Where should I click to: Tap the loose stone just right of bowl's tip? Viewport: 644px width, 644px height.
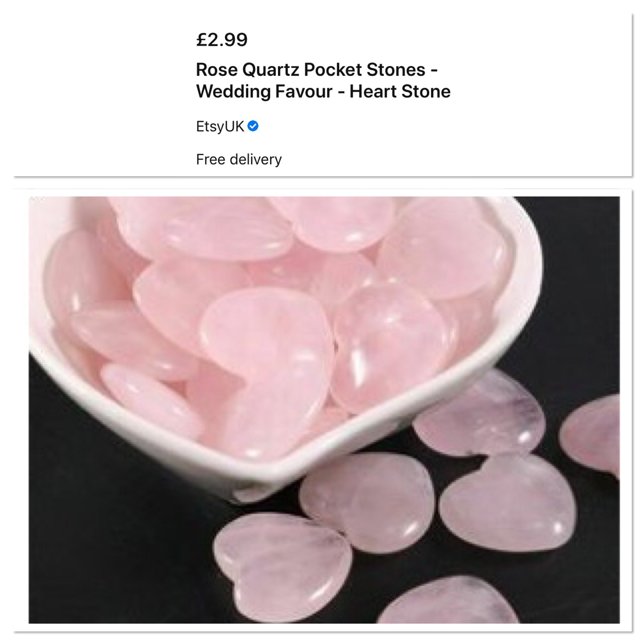click(367, 501)
